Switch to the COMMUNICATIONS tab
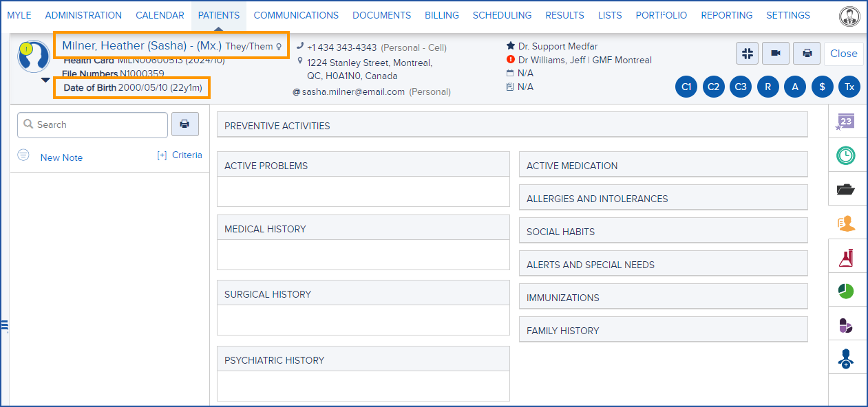The width and height of the screenshot is (868, 407). pos(296,14)
